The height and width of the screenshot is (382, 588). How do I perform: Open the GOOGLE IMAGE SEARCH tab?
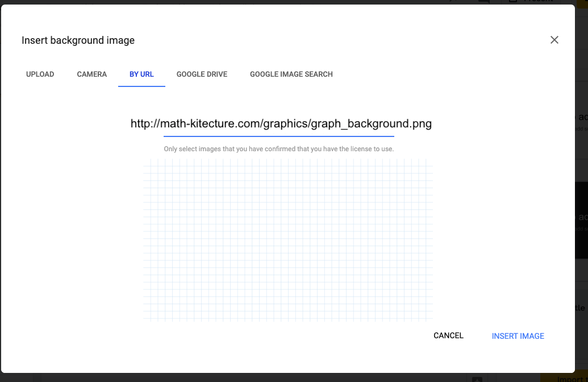point(291,74)
